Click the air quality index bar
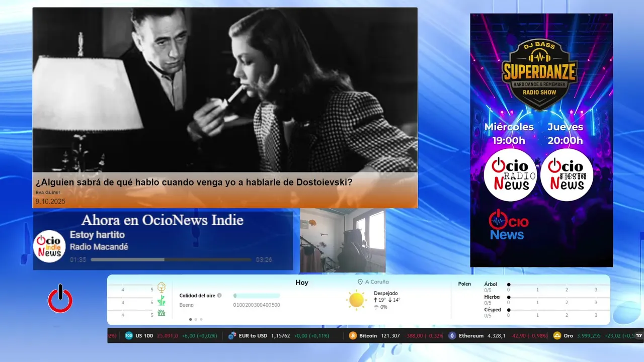644x362 pixels. click(257, 296)
